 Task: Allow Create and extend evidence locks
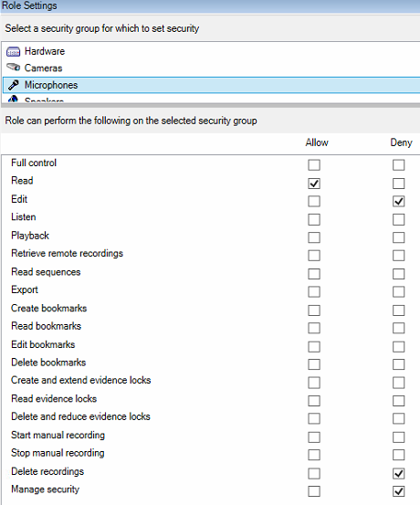pyautogui.click(x=314, y=383)
